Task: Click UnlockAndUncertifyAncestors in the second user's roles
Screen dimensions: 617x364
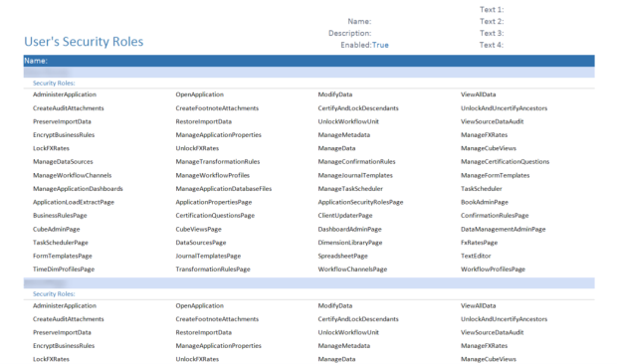Action: [x=505, y=319]
